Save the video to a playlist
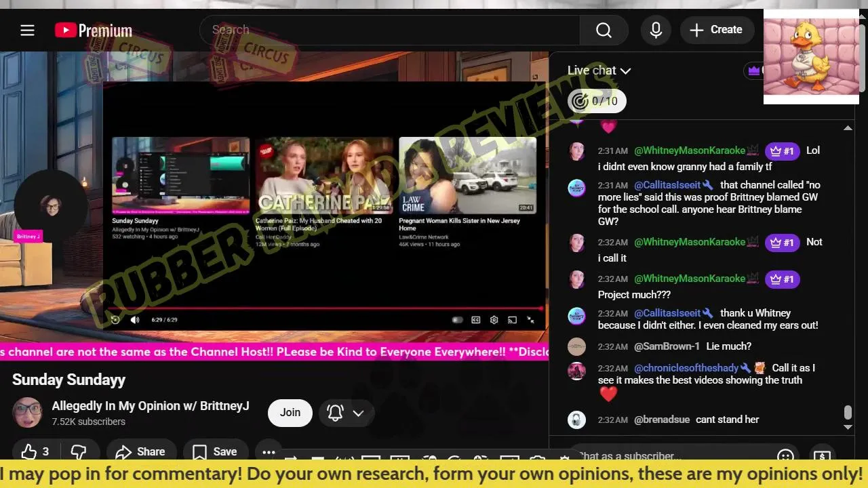Viewport: 868px width, 488px height. [215, 452]
